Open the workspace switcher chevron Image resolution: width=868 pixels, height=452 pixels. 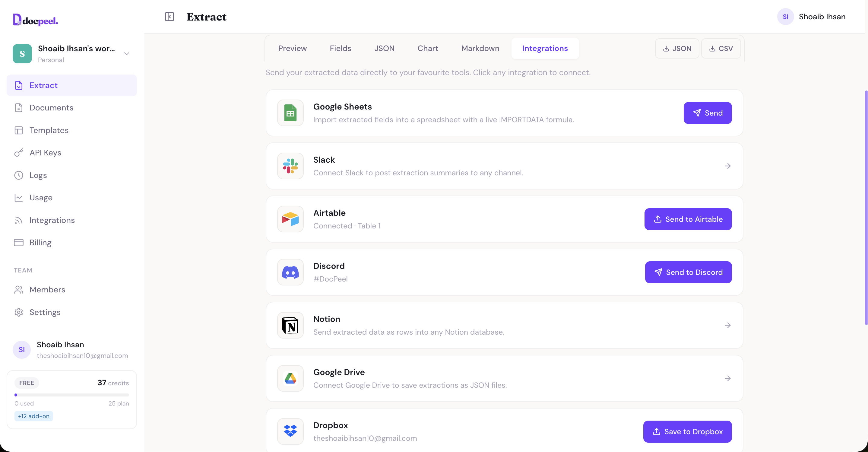(x=127, y=54)
